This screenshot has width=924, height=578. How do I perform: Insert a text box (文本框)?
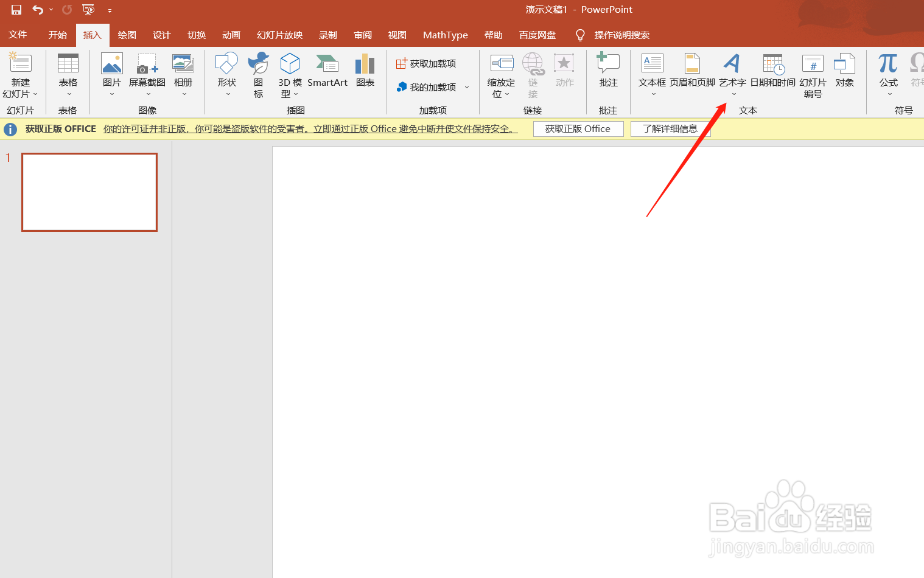click(652, 75)
